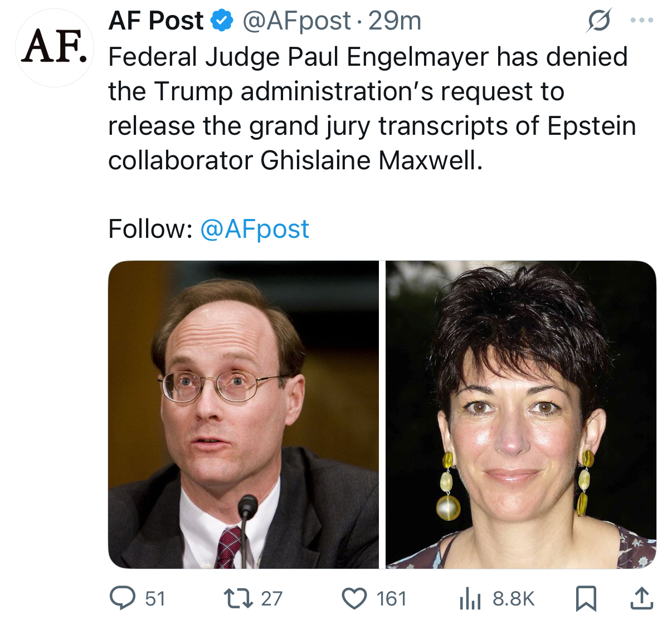Click the retweet arrows icon
This screenshot has width=672, height=630.
pos(238,598)
